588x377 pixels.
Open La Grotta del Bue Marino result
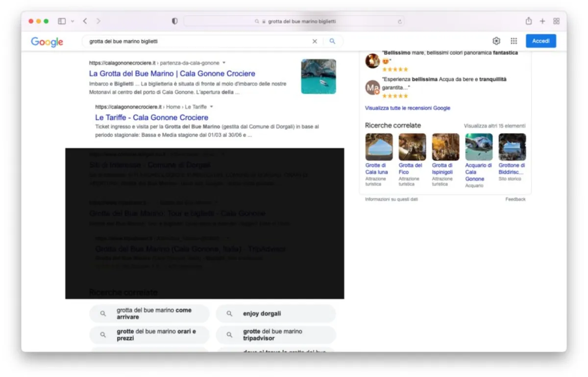pos(172,74)
